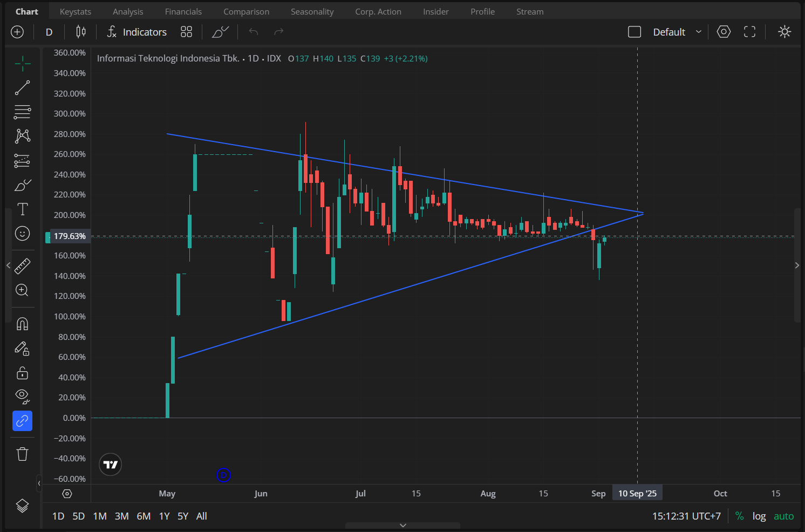The width and height of the screenshot is (805, 532).
Task: Open the candlestick chart style menu
Action: coord(81,32)
